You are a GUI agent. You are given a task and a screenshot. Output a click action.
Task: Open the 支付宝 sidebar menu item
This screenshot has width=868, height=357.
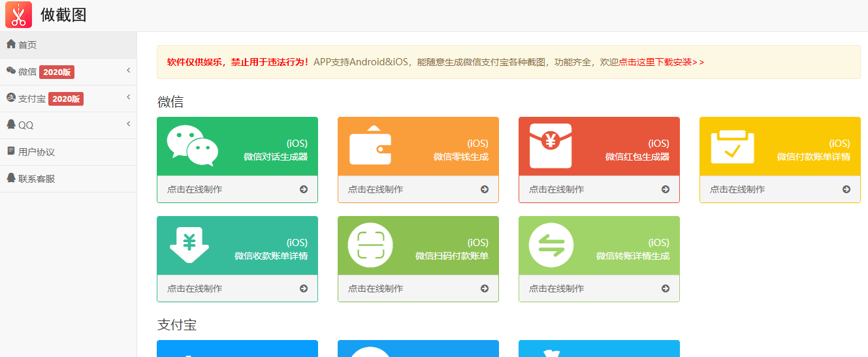pyautogui.click(x=69, y=99)
